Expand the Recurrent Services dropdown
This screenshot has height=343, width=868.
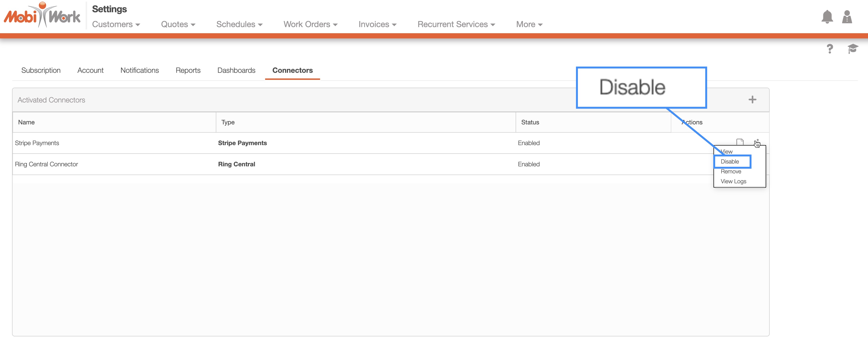tap(456, 24)
